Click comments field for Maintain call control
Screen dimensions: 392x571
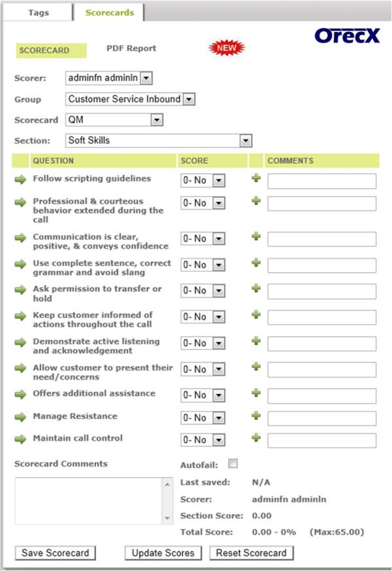click(321, 440)
